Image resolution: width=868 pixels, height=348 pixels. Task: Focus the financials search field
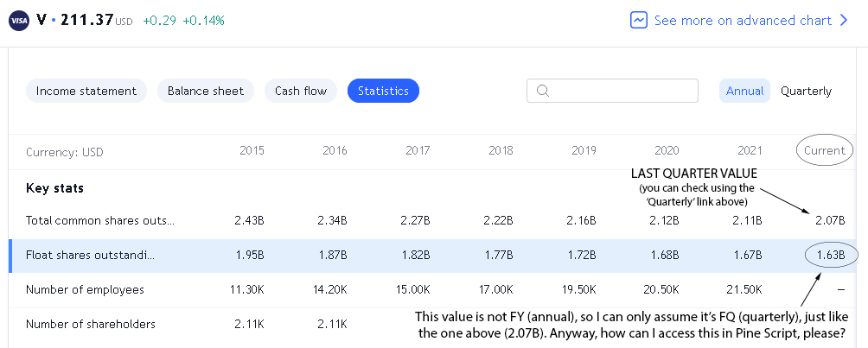[612, 91]
